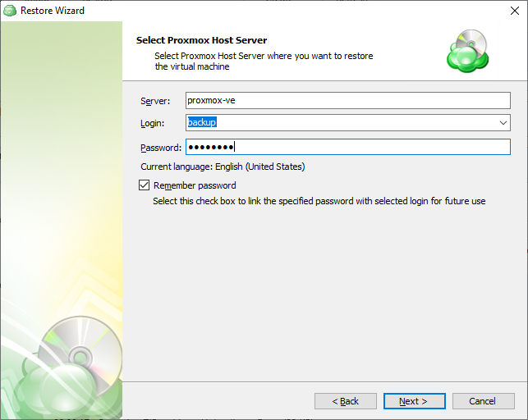The height and width of the screenshot is (420, 528).
Task: Click the "Restore Wizard" title bar text
Action: [53, 11]
